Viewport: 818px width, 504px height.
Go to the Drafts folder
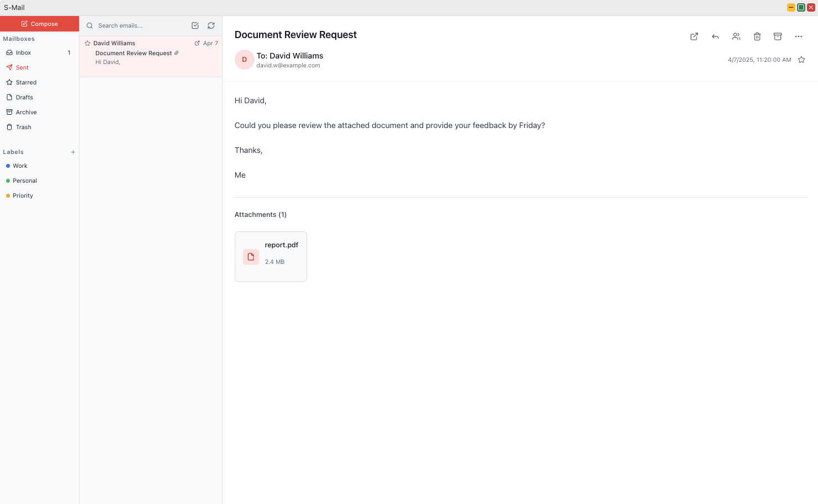tap(24, 97)
